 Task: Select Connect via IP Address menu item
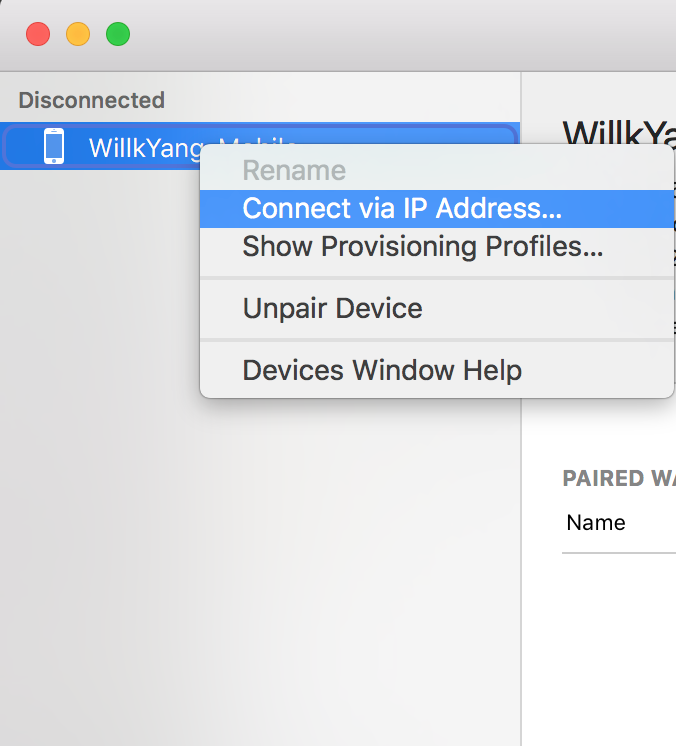(x=402, y=208)
